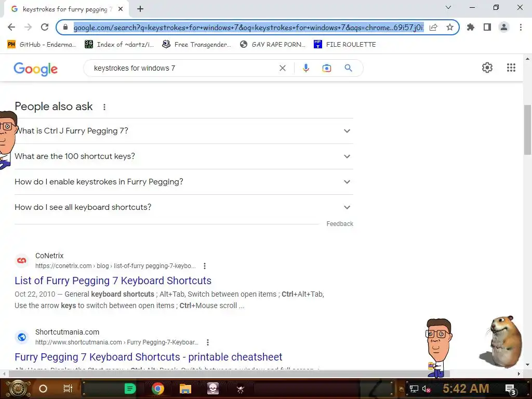This screenshot has width=532, height=399.
Task: Start a voice search with the microphone
Action: [x=305, y=68]
